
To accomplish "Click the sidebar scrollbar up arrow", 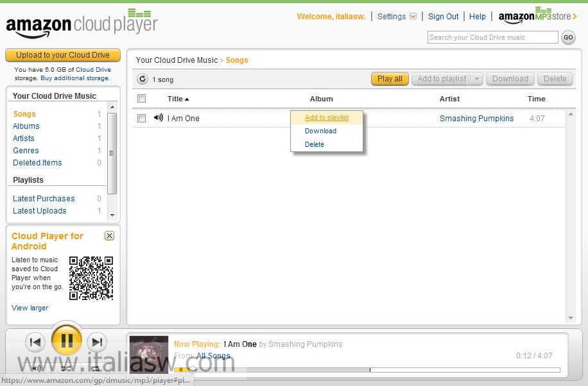I will click(x=112, y=107).
